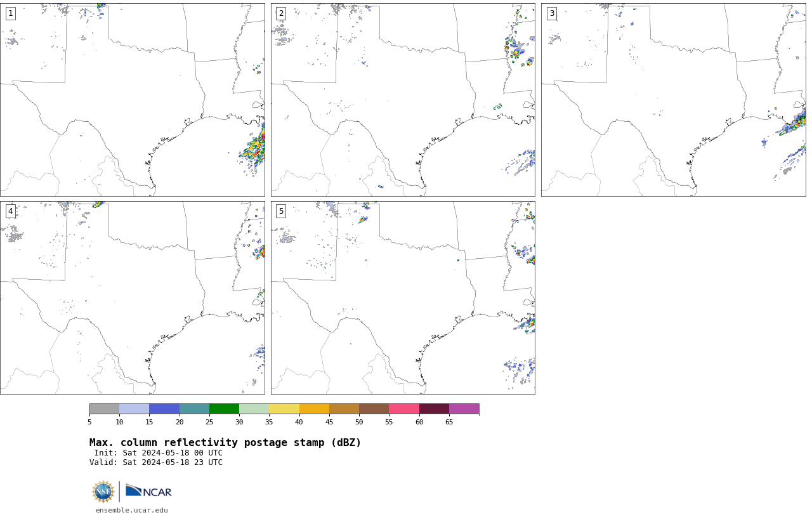The height and width of the screenshot is (517, 812).
Task: Click the colorbar tick label 30
Action: (239, 422)
